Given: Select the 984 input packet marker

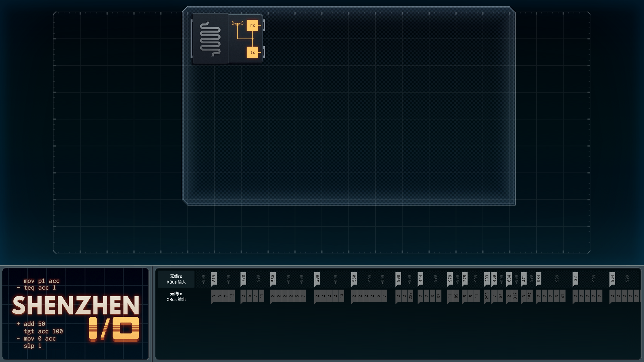Looking at the screenshot, I should click(538, 279).
